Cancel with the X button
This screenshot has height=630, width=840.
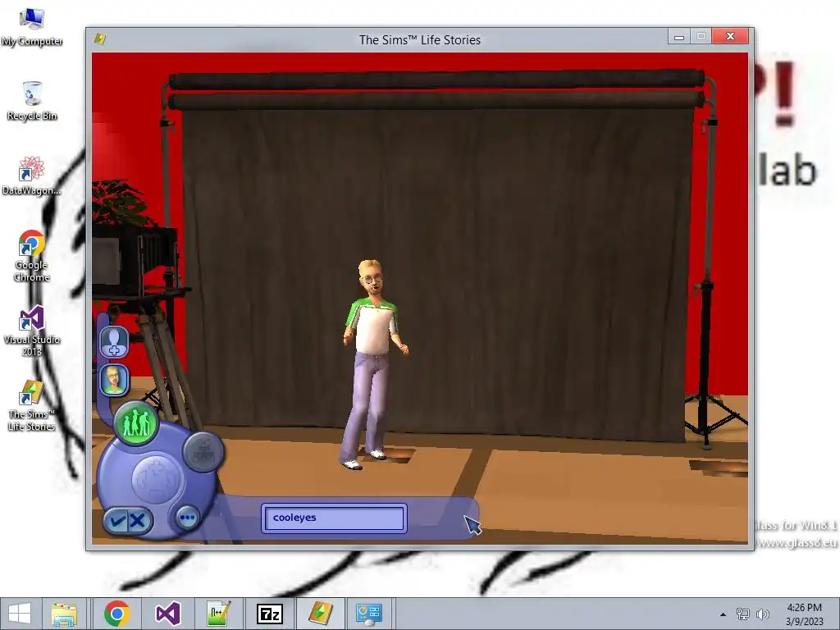[139, 520]
